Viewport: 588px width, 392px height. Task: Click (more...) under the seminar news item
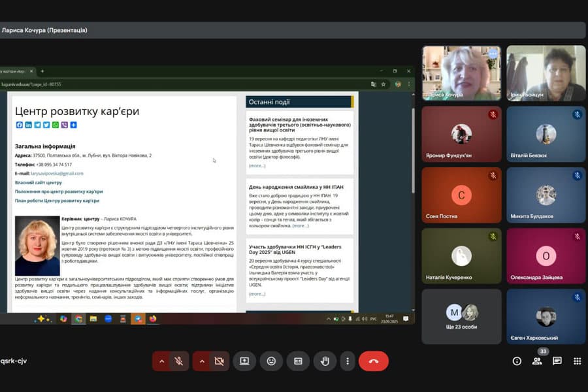coord(257,165)
